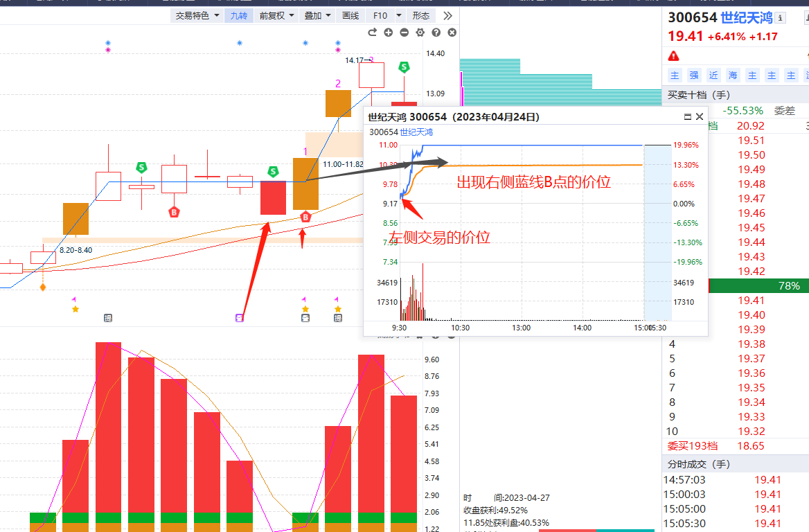Open the 交易特色 dropdown menu
This screenshot has height=532, width=809.
[197, 16]
